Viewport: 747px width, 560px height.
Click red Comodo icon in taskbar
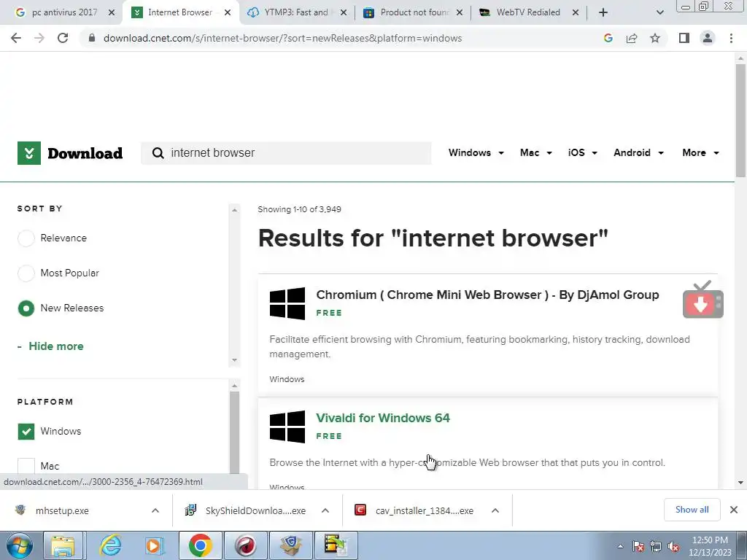[245, 545]
